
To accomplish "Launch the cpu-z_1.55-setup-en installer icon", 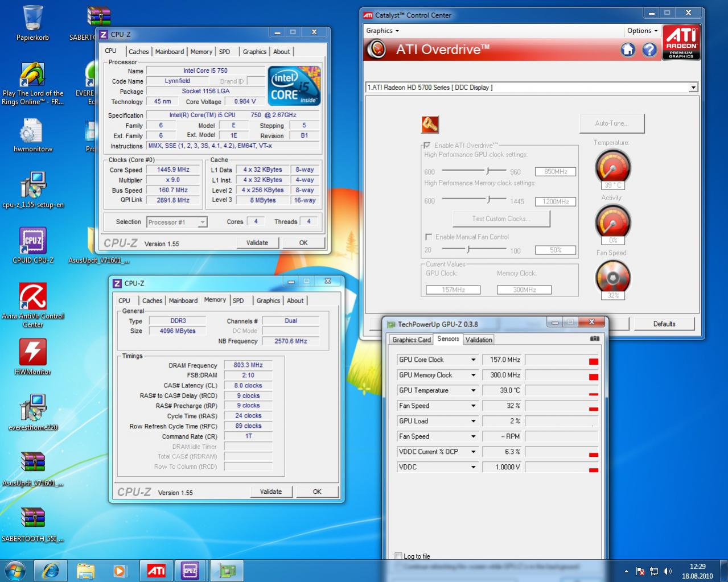I will (x=32, y=190).
